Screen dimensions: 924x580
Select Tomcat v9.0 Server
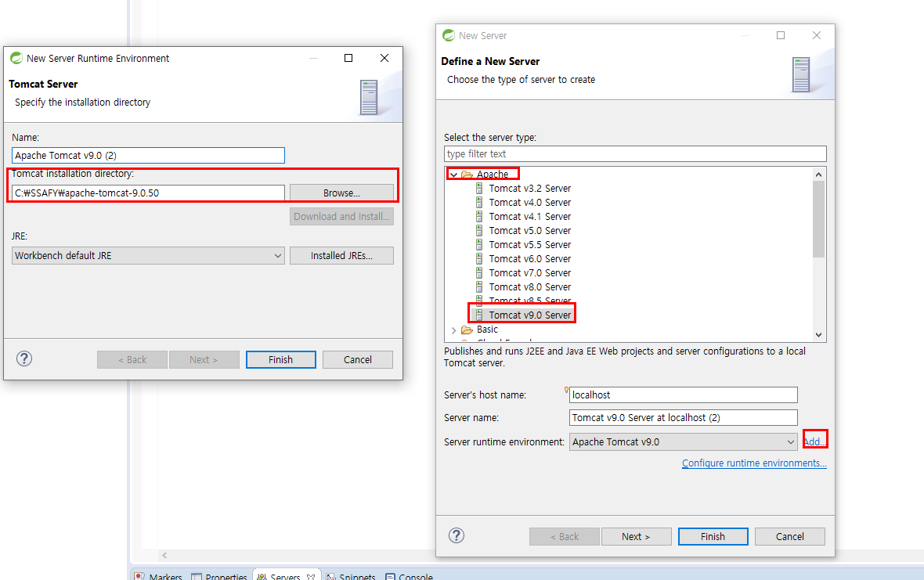pyautogui.click(x=530, y=315)
